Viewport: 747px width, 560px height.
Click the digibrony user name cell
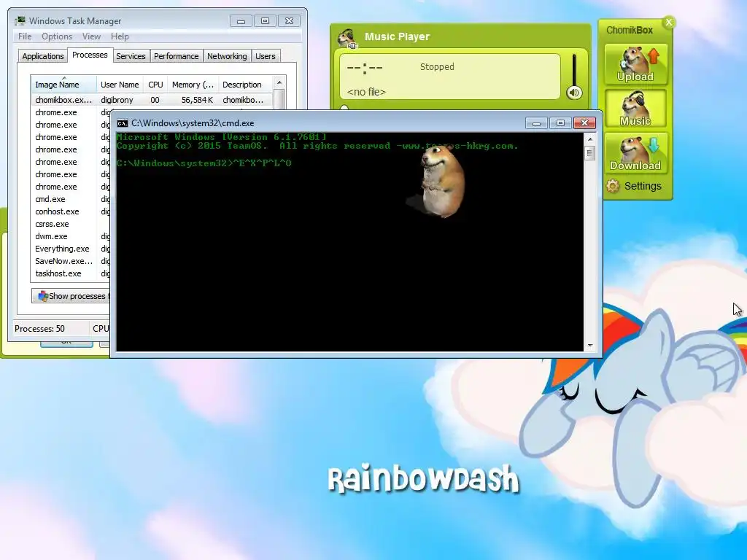pos(117,100)
